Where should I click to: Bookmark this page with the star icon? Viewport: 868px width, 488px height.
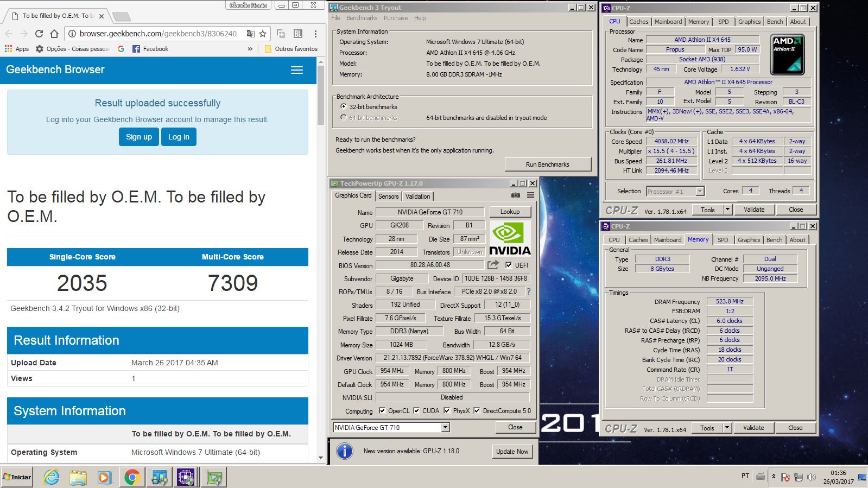[x=263, y=34]
